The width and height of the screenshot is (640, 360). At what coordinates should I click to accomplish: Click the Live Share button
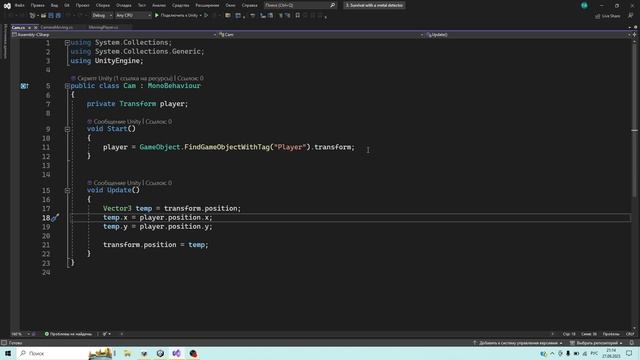click(607, 16)
